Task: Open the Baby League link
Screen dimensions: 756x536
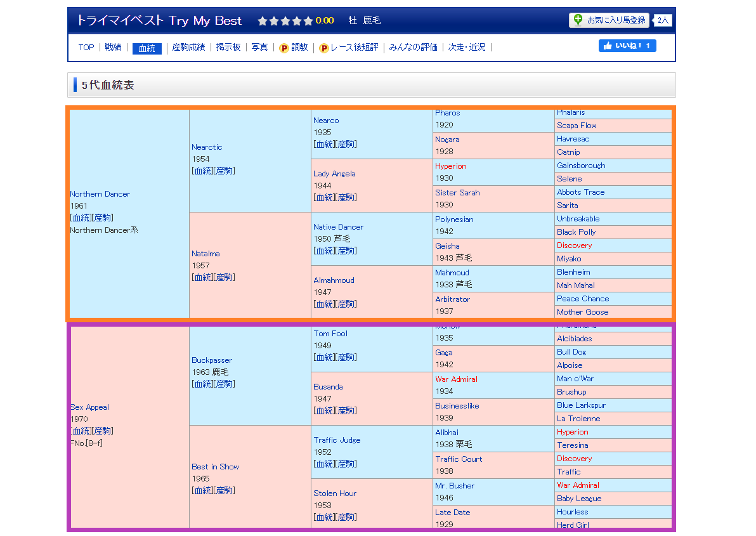Action: [x=579, y=499]
